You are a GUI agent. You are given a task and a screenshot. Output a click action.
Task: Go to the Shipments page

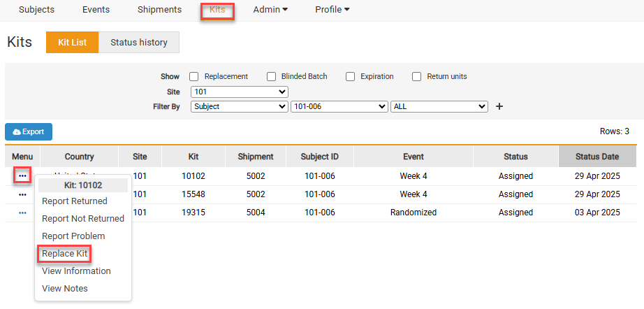(x=159, y=10)
